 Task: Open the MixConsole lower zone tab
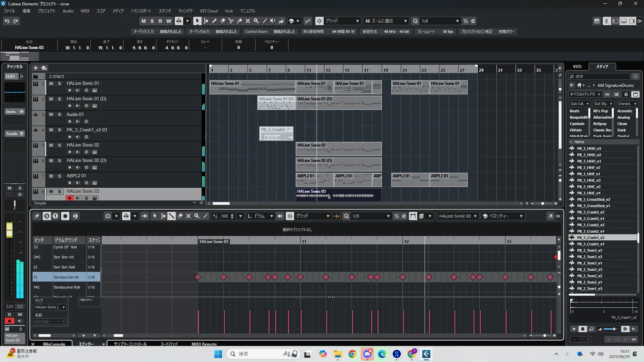pyautogui.click(x=54, y=344)
